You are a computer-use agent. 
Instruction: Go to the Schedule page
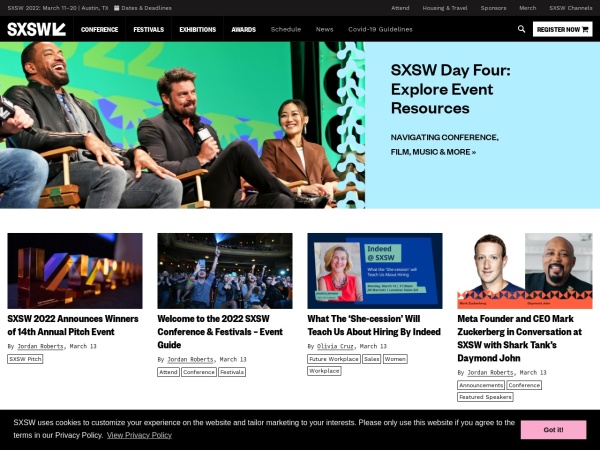click(x=286, y=29)
